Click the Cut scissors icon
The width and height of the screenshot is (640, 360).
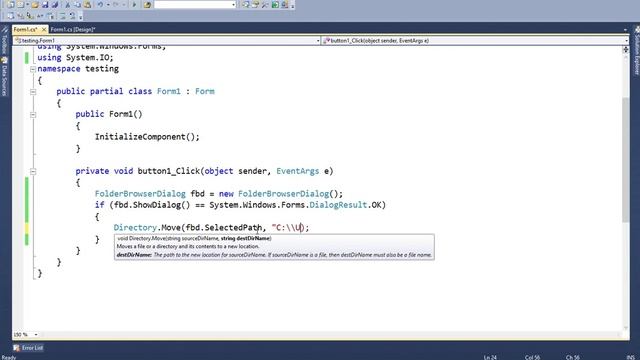(68, 4)
